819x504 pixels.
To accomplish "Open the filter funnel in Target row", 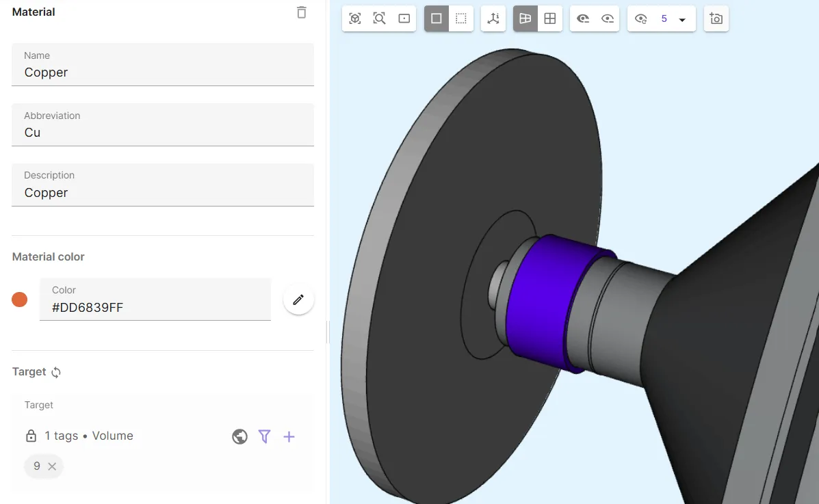I will 264,436.
